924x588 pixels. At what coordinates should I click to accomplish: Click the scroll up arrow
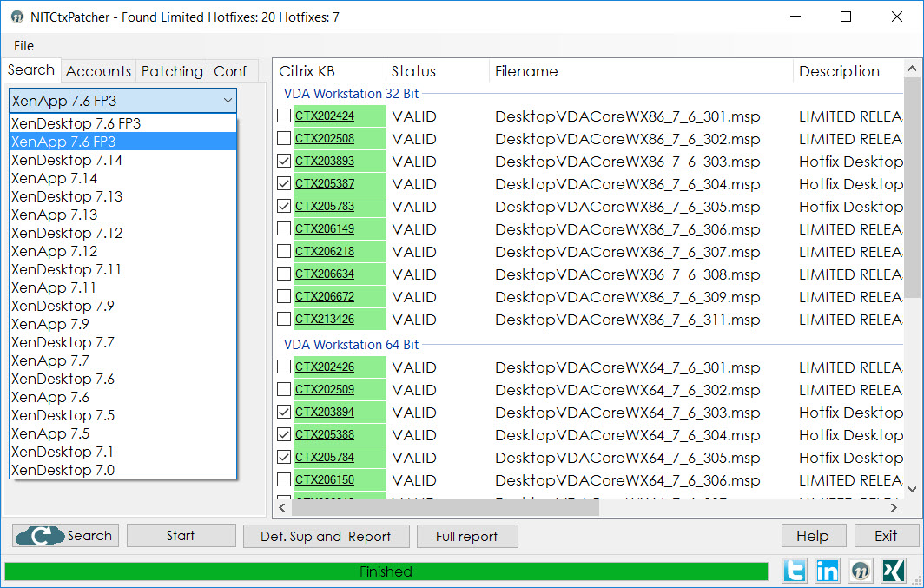click(912, 69)
